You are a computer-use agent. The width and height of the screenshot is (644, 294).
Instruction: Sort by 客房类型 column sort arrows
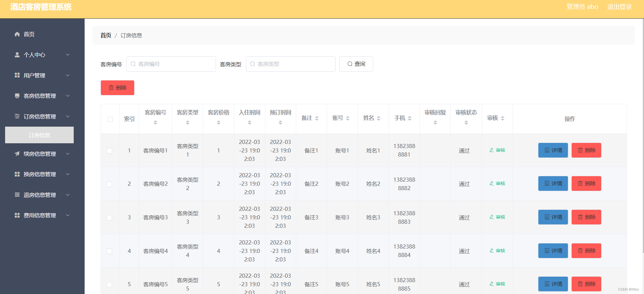coord(187,123)
